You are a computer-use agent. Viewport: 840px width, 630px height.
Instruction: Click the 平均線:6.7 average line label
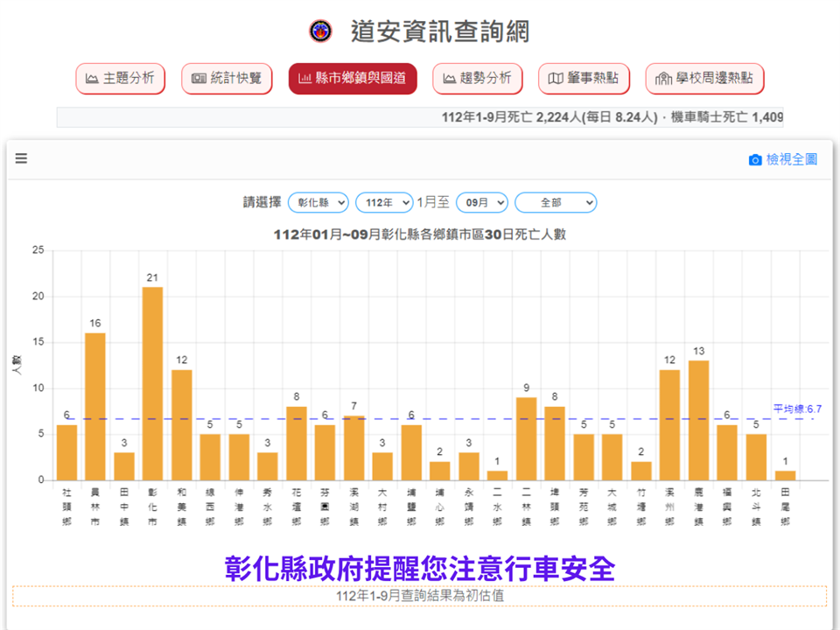pos(794,409)
